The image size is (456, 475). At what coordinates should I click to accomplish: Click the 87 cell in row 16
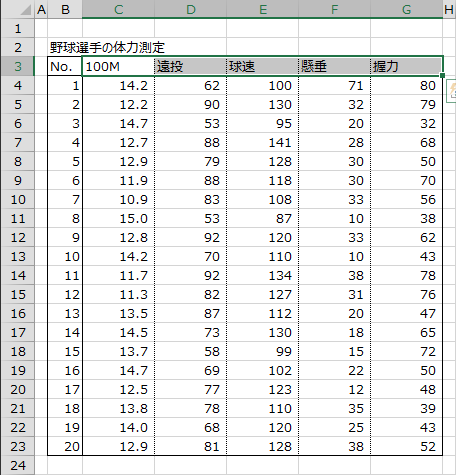[x=191, y=313]
